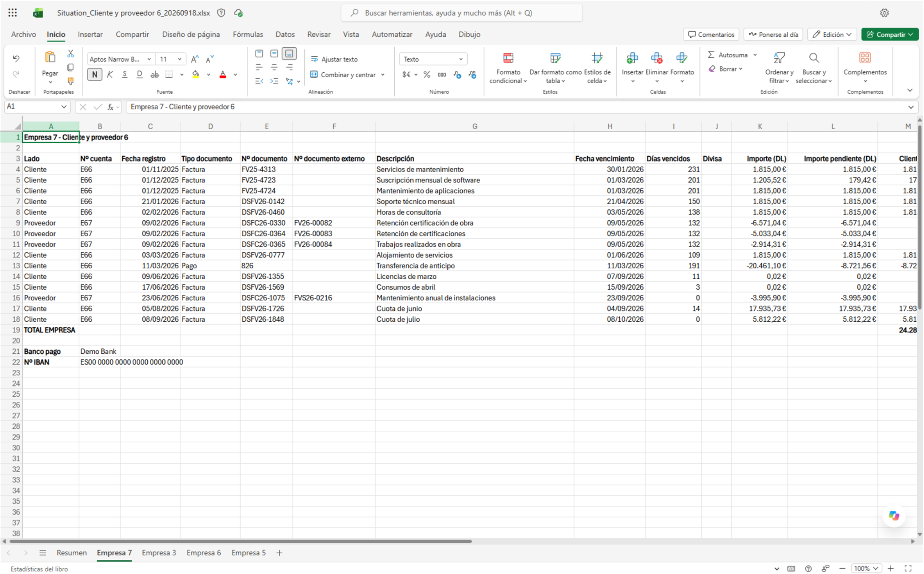The height and width of the screenshot is (574, 924).
Task: Click the Insertar cells icon
Action: [x=632, y=58]
